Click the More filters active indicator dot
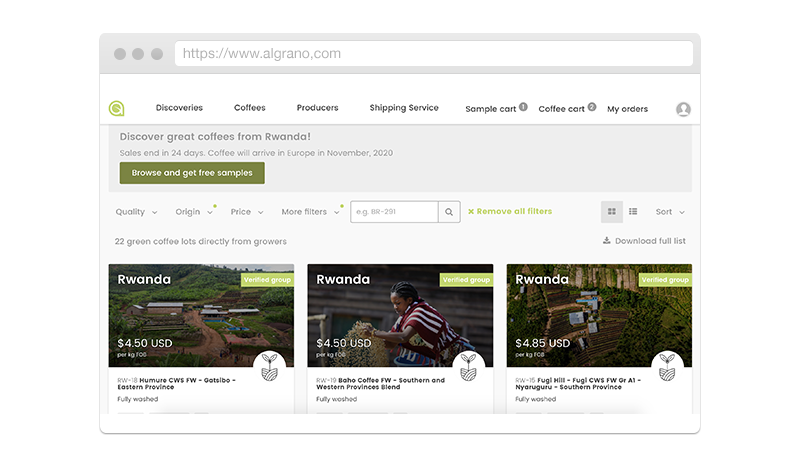800x470 pixels. (x=342, y=206)
